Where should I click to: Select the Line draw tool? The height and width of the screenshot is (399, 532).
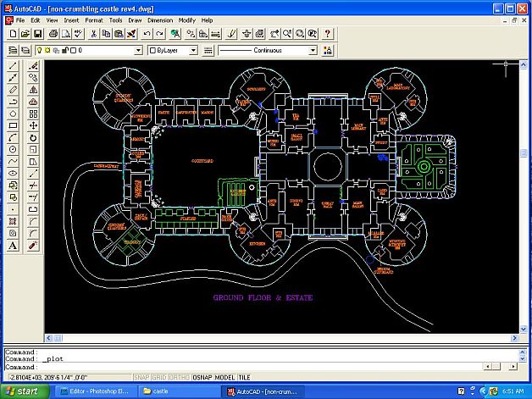point(14,65)
